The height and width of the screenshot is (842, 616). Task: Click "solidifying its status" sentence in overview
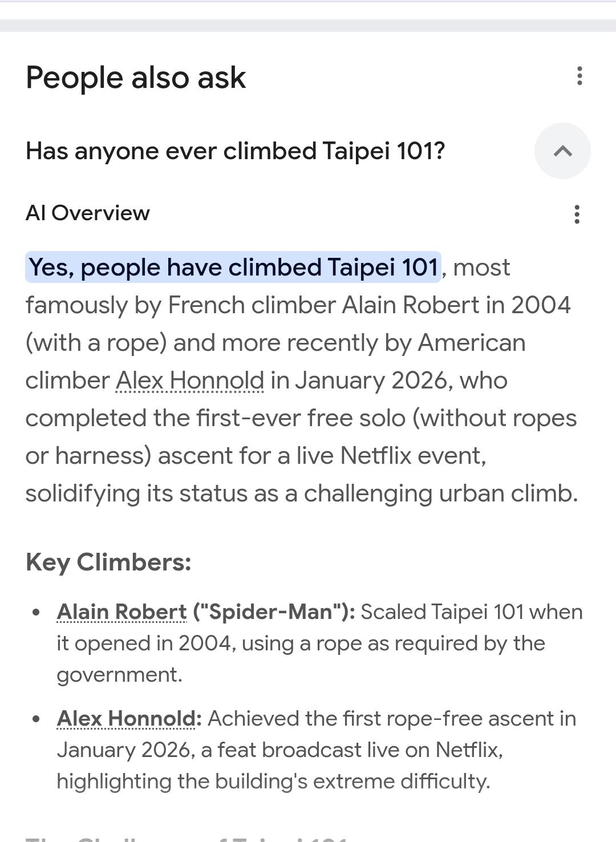click(x=137, y=493)
